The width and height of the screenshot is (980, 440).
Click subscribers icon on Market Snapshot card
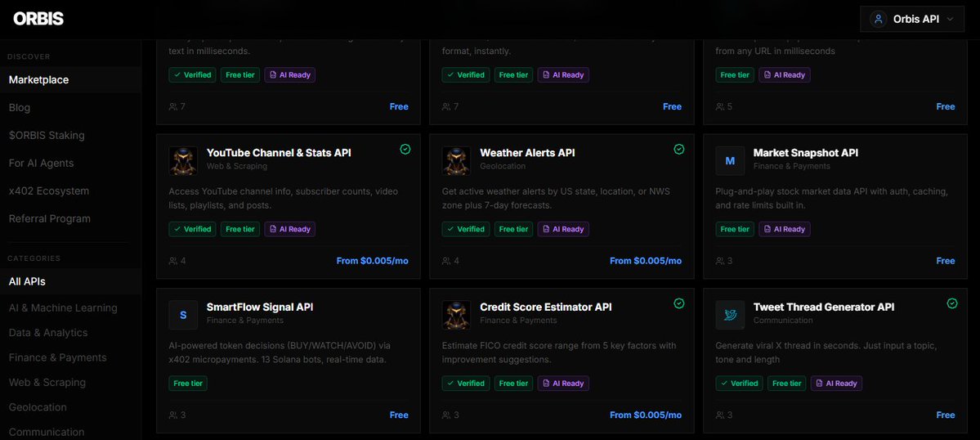tap(720, 261)
